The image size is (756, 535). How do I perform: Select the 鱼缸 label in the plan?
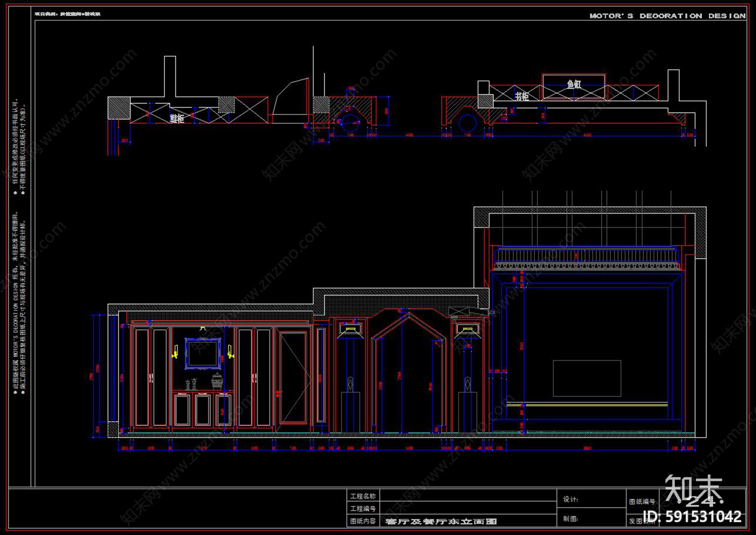[574, 84]
